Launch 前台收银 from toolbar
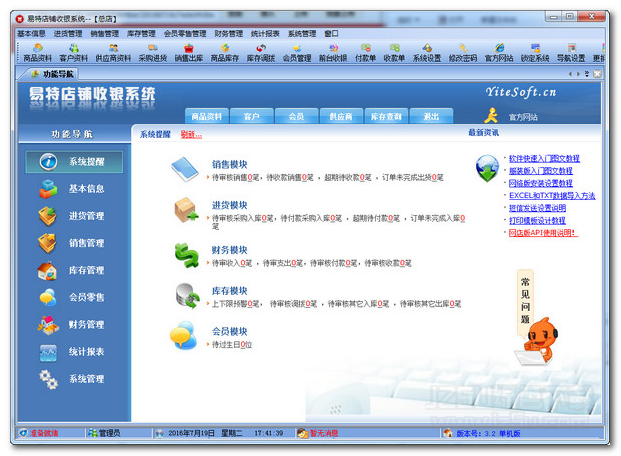The height and width of the screenshot is (456, 621). [x=333, y=53]
